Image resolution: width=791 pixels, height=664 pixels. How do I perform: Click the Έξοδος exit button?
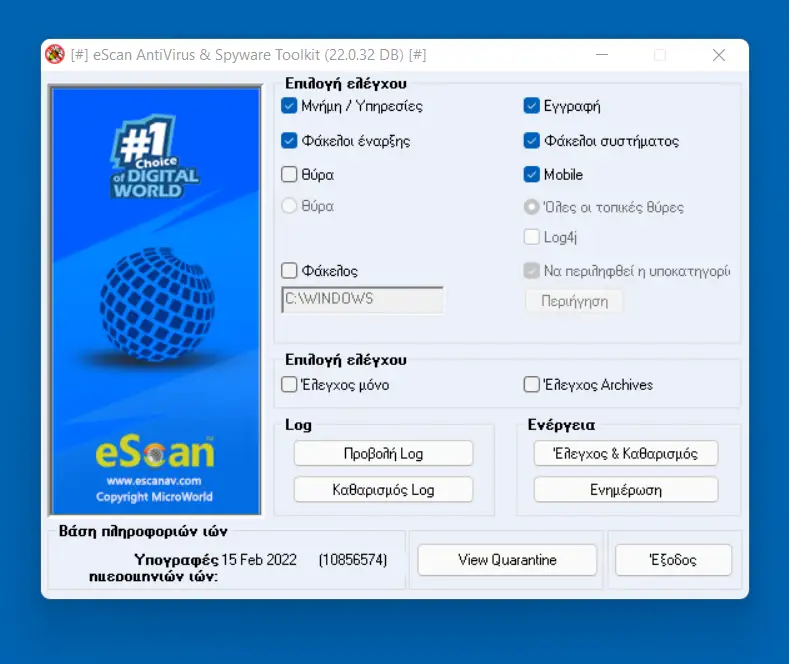coord(673,560)
